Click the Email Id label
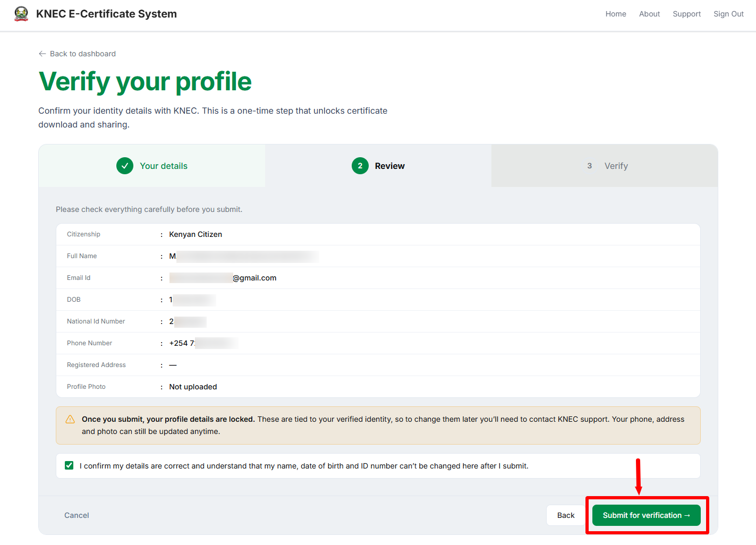This screenshot has width=756, height=545. 79,278
